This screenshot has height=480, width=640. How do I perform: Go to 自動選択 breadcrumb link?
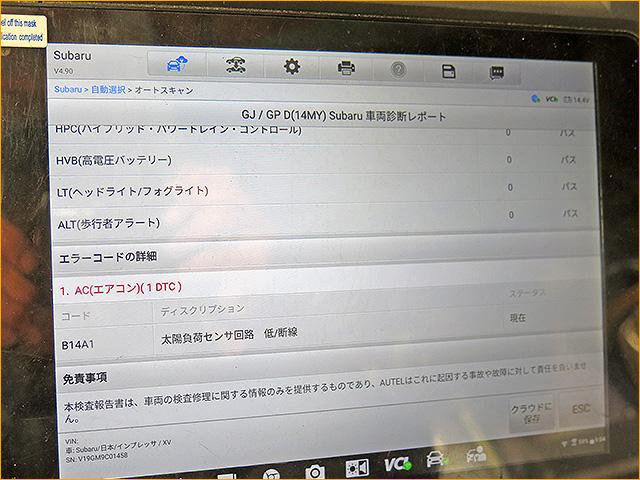pyautogui.click(x=108, y=89)
